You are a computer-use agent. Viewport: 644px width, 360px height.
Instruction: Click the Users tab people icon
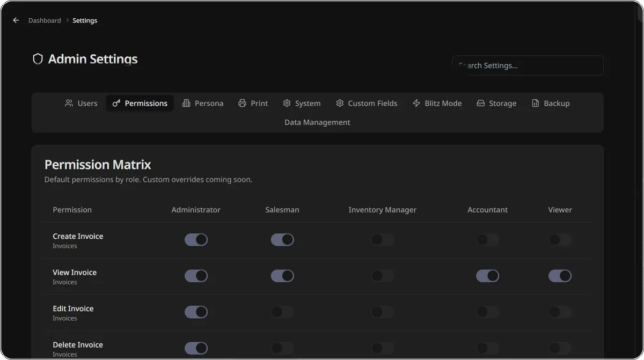tap(69, 103)
